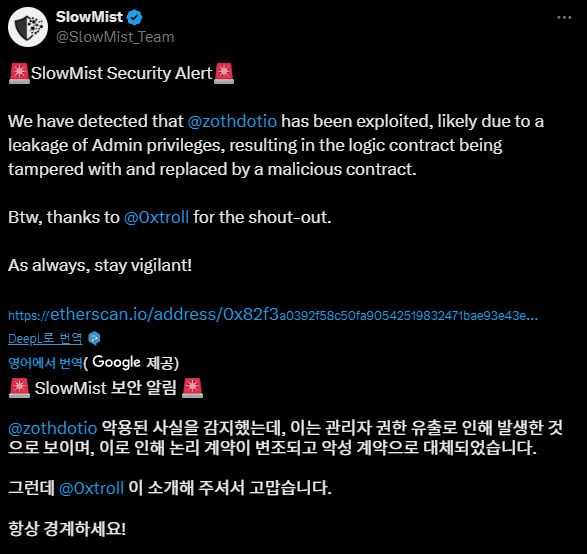
Task: Open the @0xtroll mention in English text
Action: tap(156, 217)
